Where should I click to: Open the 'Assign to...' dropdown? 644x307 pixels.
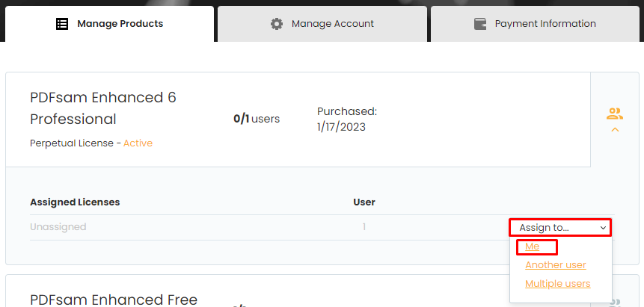tap(561, 228)
